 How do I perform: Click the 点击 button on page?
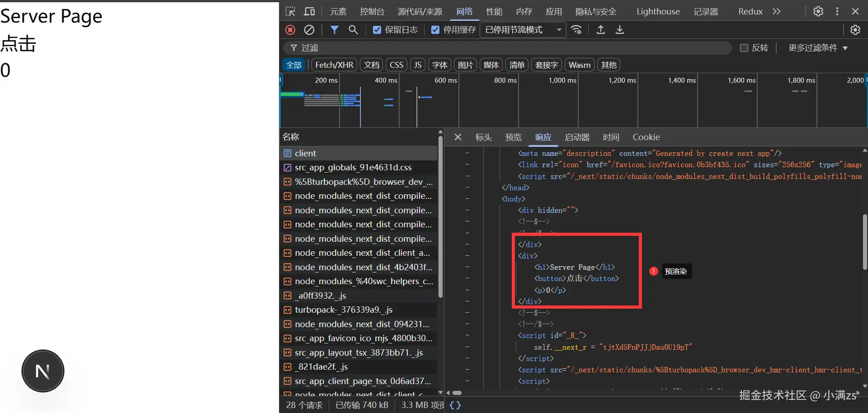pos(18,44)
